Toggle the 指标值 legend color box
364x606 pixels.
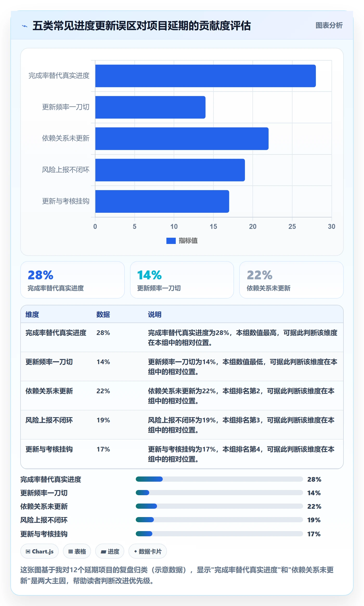click(171, 241)
